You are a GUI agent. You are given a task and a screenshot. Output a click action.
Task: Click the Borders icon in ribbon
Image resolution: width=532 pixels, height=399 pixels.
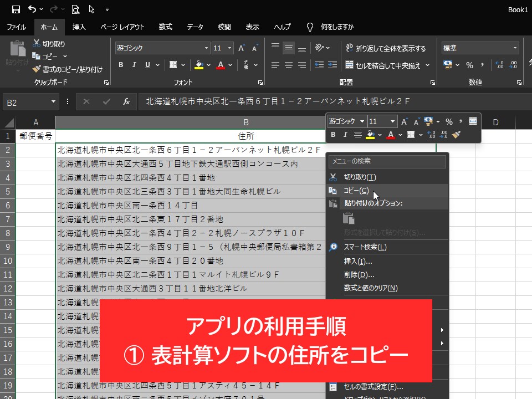[173, 64]
